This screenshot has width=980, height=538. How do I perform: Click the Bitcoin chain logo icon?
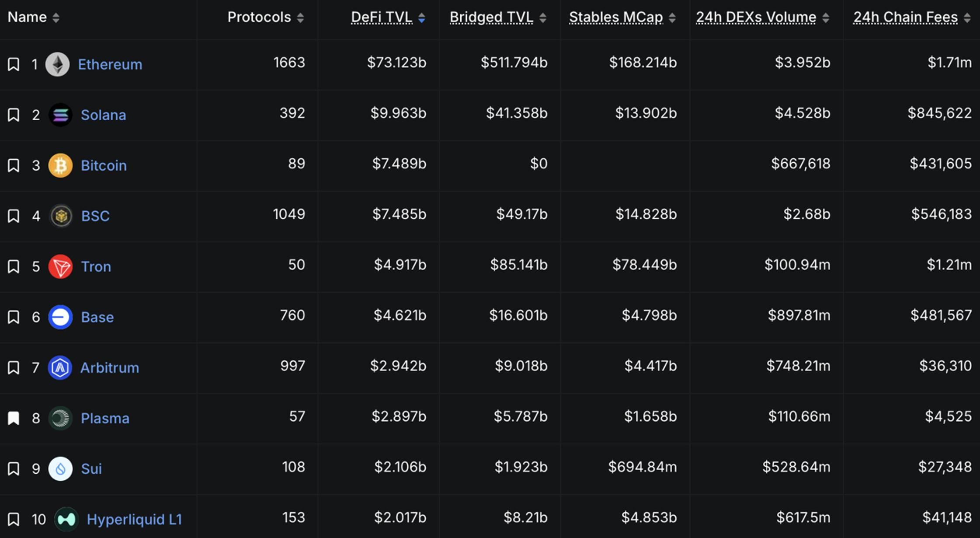click(60, 165)
